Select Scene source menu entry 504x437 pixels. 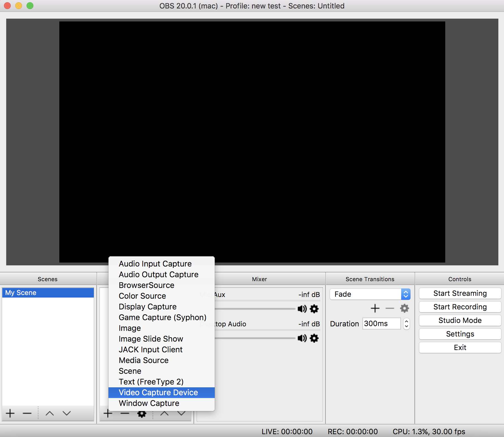(162, 371)
